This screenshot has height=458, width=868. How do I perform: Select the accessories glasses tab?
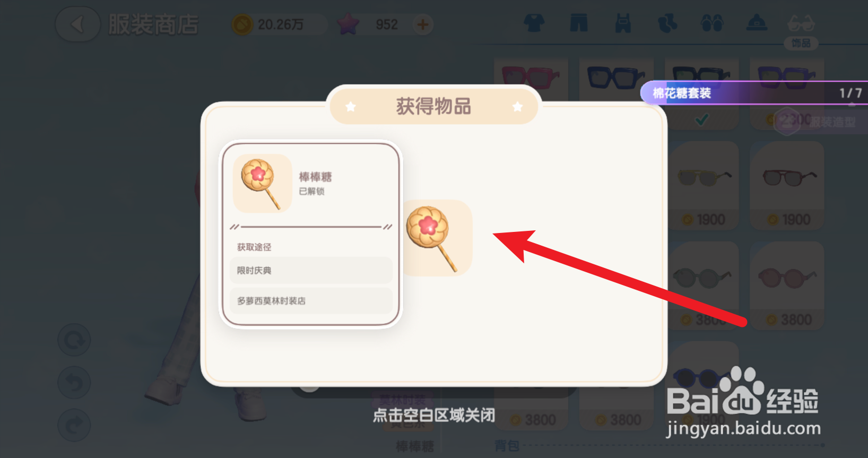(801, 30)
